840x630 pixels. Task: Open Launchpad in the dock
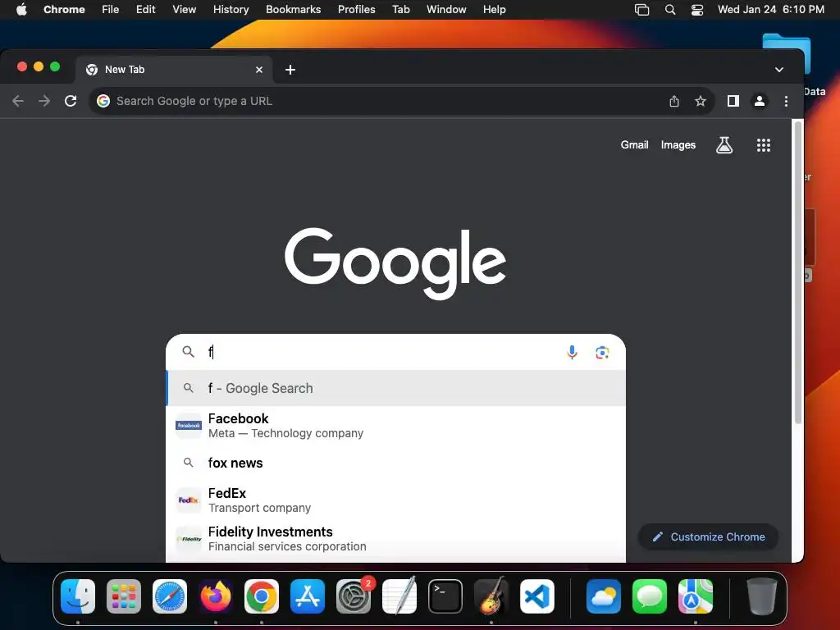click(124, 596)
